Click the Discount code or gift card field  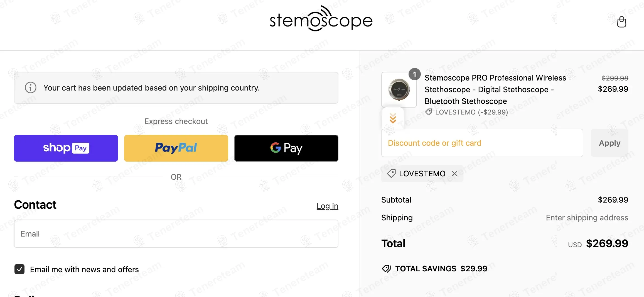(x=482, y=143)
